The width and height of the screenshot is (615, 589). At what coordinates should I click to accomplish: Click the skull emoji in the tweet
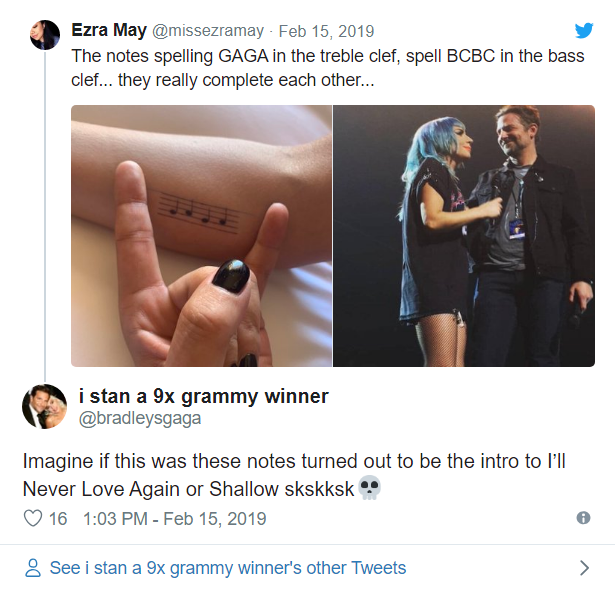coord(370,490)
